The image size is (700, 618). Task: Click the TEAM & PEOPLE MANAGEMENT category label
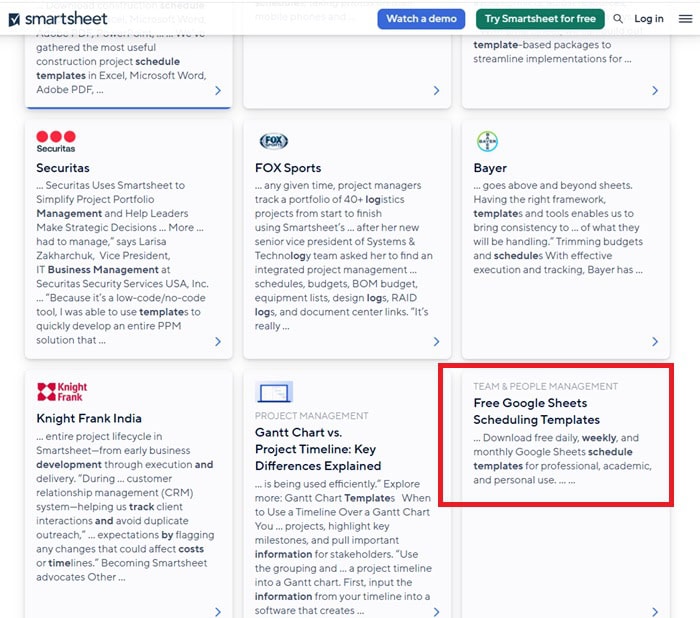(x=546, y=386)
